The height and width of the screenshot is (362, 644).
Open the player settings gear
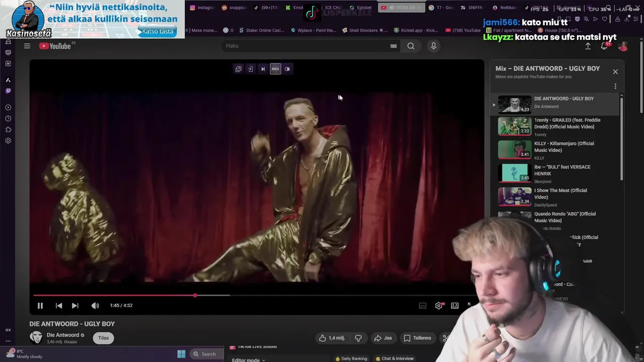(439, 305)
